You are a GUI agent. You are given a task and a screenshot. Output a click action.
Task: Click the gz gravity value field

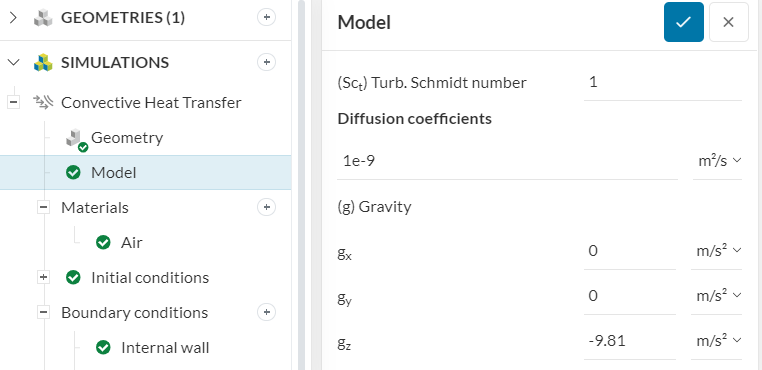coord(629,341)
